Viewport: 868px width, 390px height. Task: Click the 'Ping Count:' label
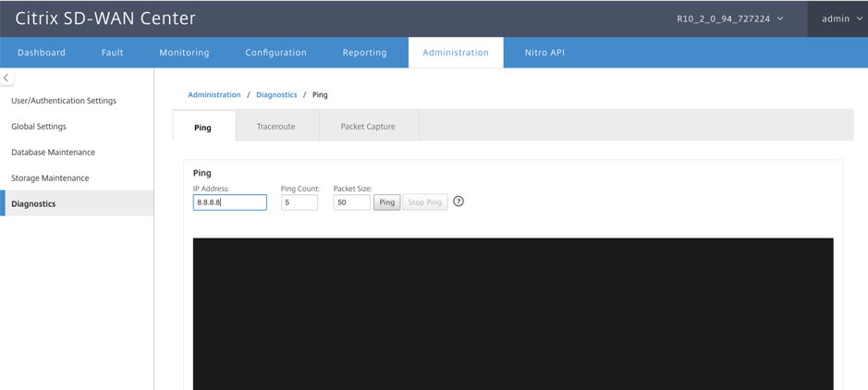(300, 189)
